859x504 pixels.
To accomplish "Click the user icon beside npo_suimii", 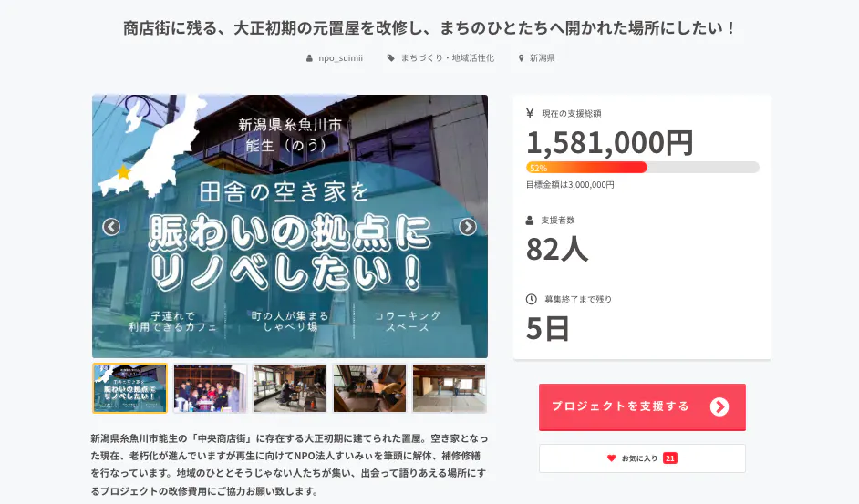I will click(x=309, y=58).
